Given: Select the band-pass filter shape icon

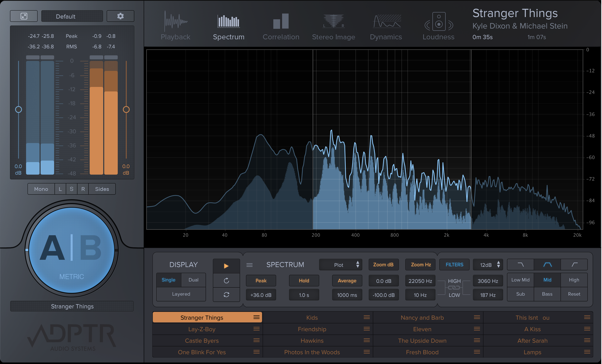Looking at the screenshot, I should pos(547,265).
